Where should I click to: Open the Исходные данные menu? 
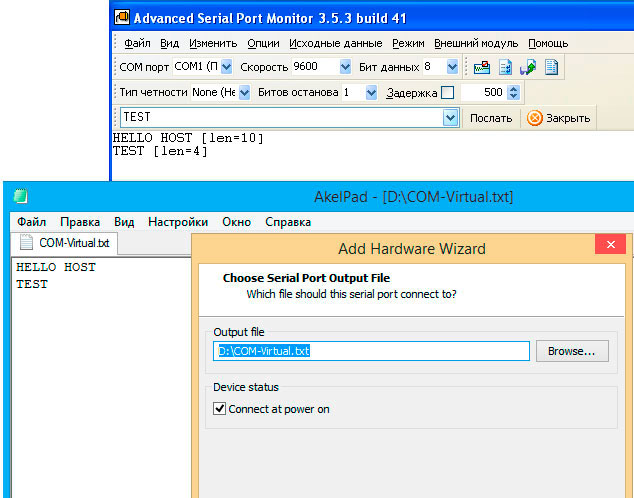(x=336, y=43)
